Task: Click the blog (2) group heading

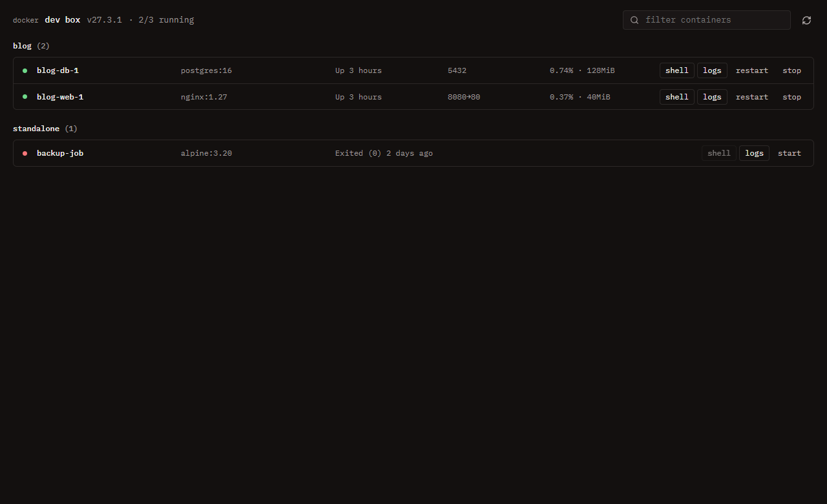Action: click(31, 46)
